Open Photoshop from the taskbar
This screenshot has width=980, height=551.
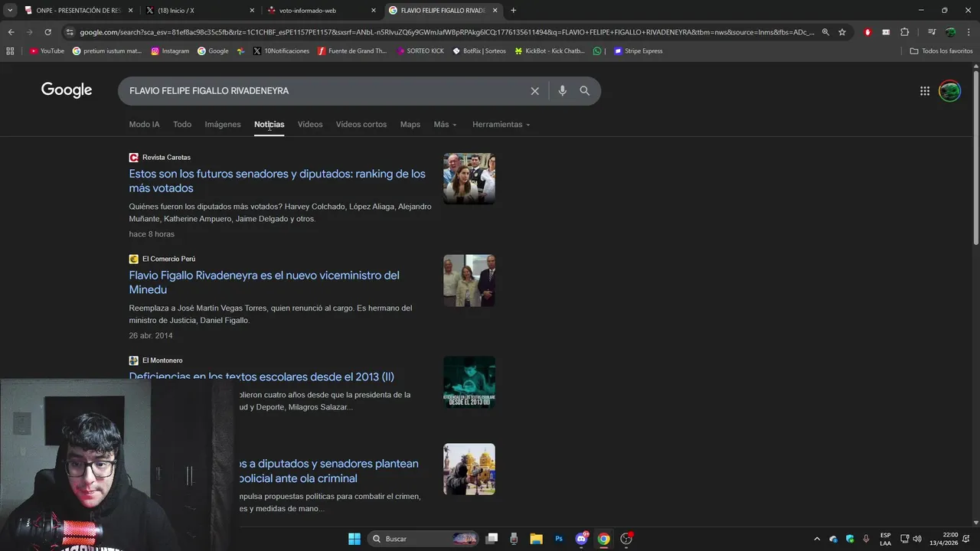click(x=559, y=539)
